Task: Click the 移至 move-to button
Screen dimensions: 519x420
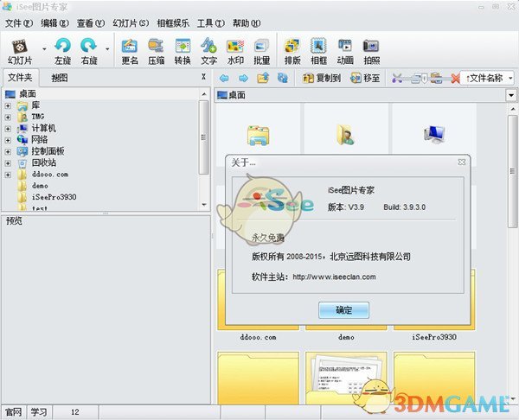Action: click(365, 78)
